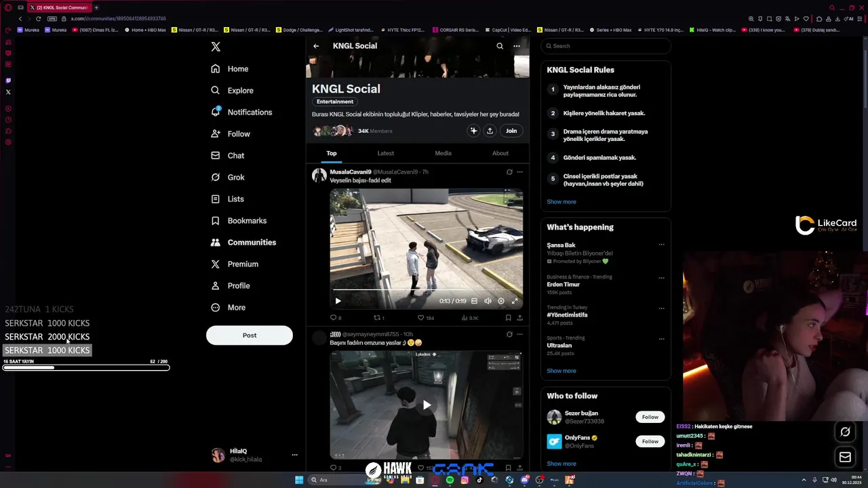Reply to MusalaCavani9's post

coord(336,318)
